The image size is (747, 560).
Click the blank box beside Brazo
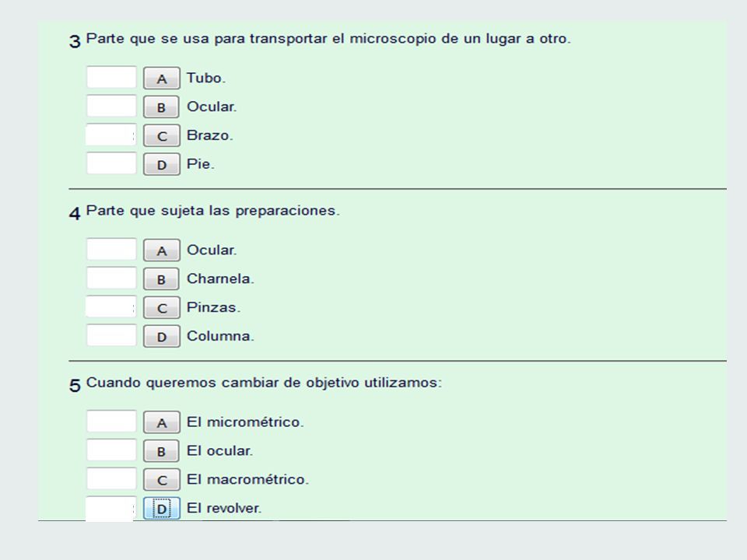tap(111, 135)
